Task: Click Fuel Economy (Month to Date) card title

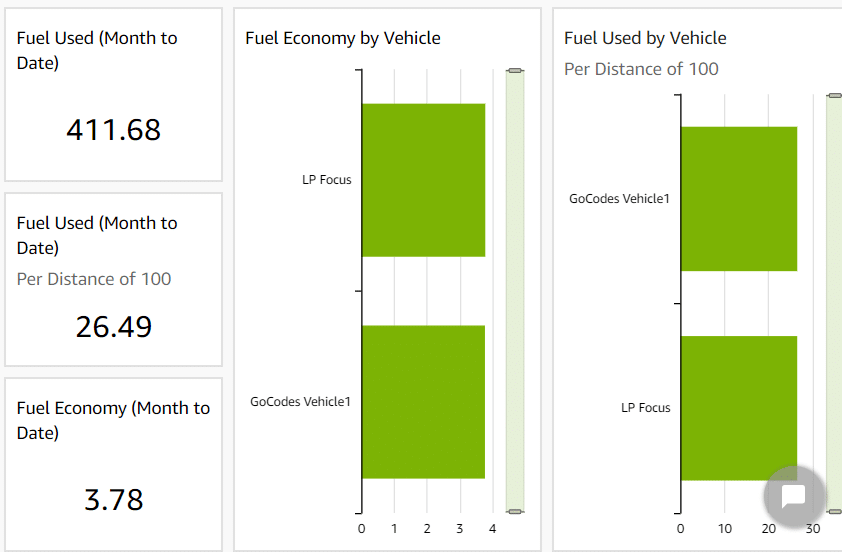Action: [x=113, y=420]
